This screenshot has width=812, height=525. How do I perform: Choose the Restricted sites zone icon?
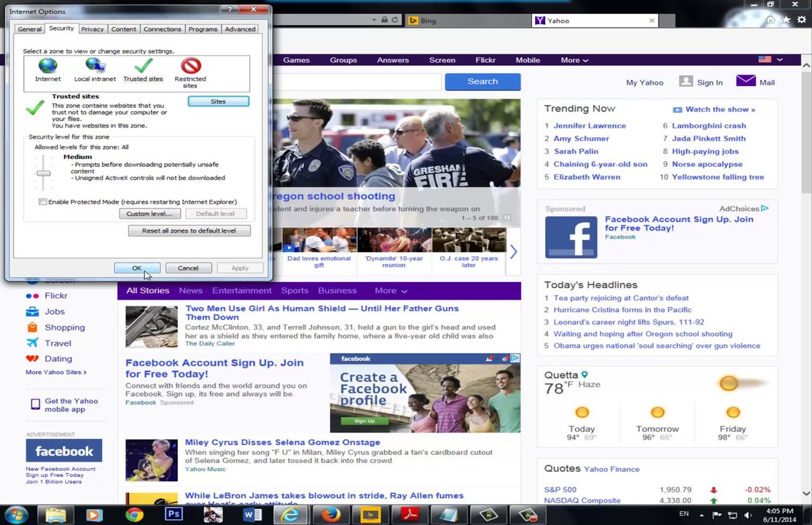click(190, 66)
